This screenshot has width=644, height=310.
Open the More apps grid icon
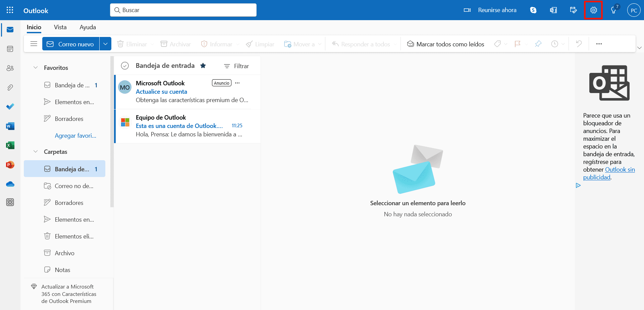click(x=10, y=202)
